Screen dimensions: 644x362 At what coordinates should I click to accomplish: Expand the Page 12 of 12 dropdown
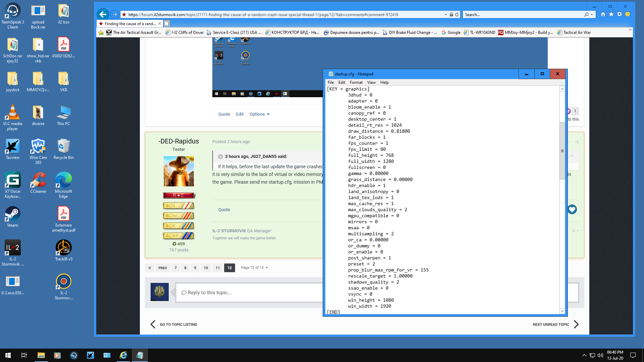(x=254, y=267)
